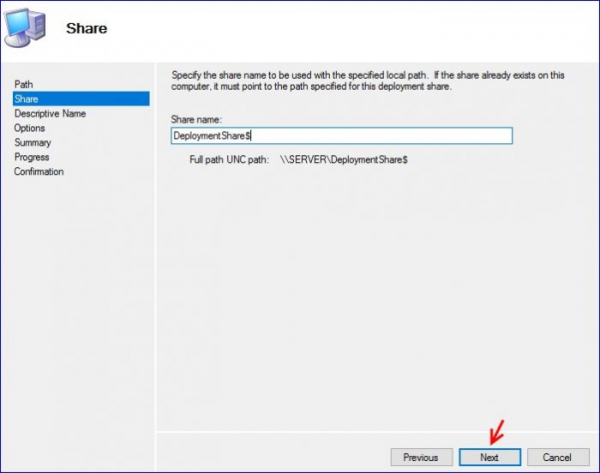Click inside the Share name field

(x=341, y=135)
